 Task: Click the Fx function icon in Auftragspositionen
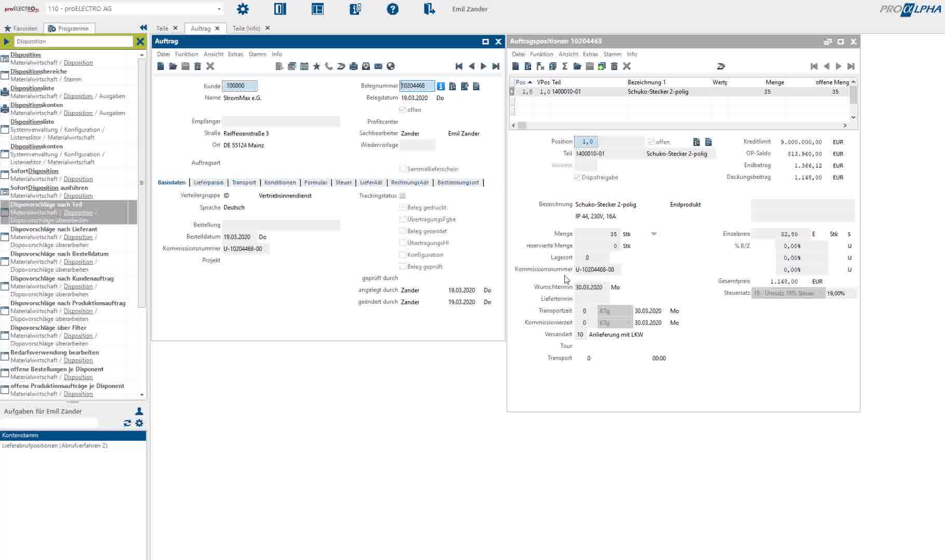point(540,66)
